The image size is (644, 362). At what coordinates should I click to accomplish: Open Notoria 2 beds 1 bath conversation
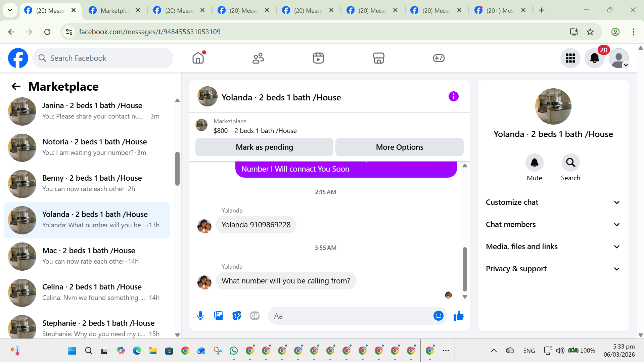[x=87, y=148]
